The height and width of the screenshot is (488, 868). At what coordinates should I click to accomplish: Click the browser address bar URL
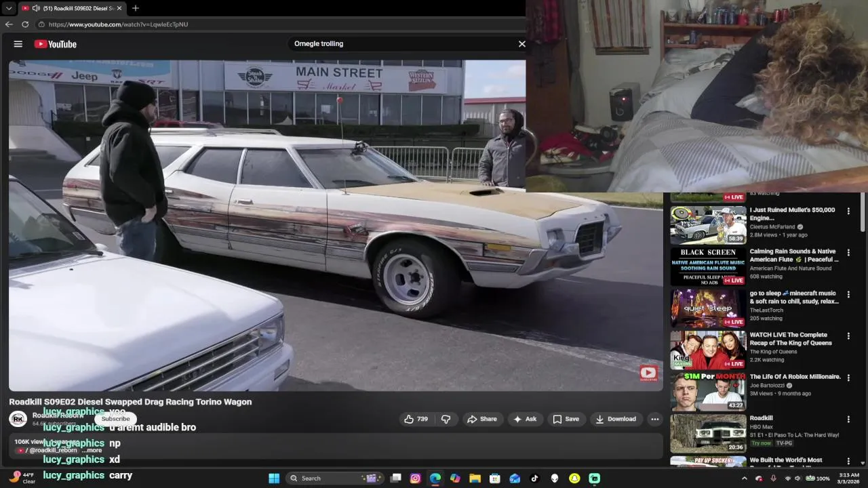(118, 24)
